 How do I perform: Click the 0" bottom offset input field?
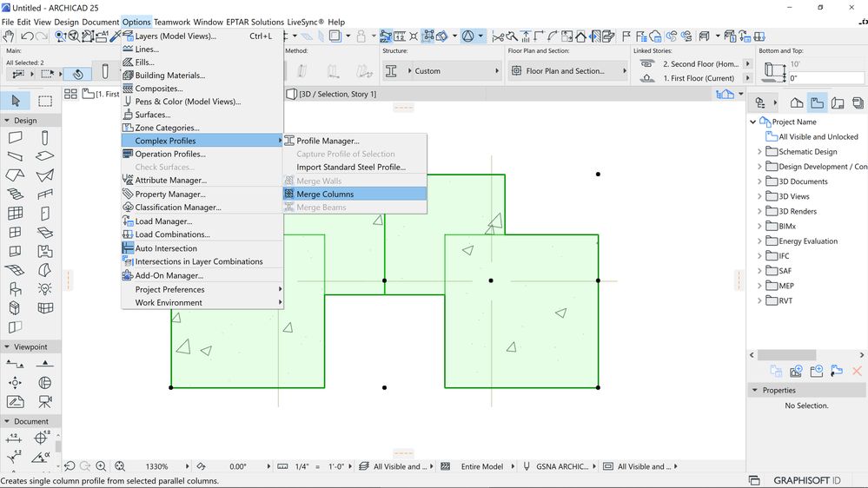pos(826,78)
